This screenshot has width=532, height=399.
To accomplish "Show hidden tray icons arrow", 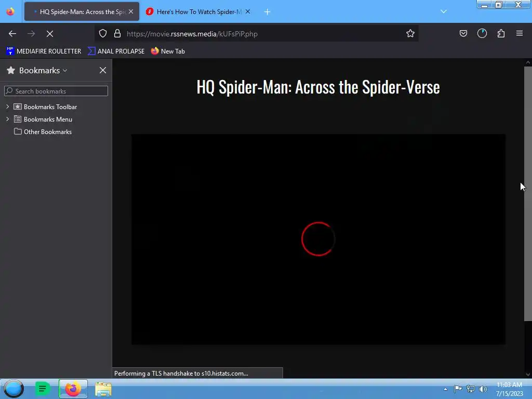I will coord(445,389).
